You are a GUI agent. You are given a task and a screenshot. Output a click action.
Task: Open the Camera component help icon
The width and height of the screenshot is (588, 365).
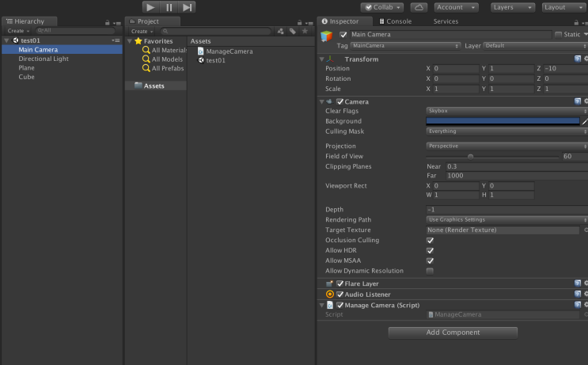coord(578,101)
